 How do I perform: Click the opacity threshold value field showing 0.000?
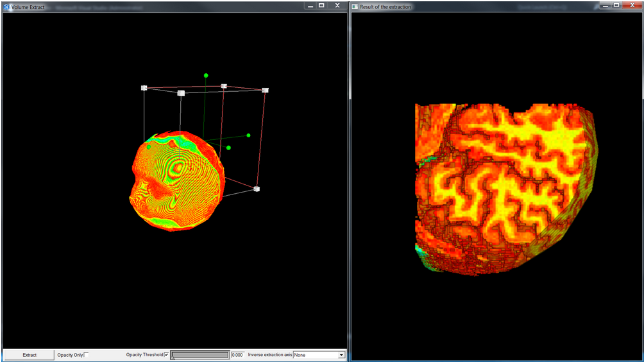(x=237, y=355)
